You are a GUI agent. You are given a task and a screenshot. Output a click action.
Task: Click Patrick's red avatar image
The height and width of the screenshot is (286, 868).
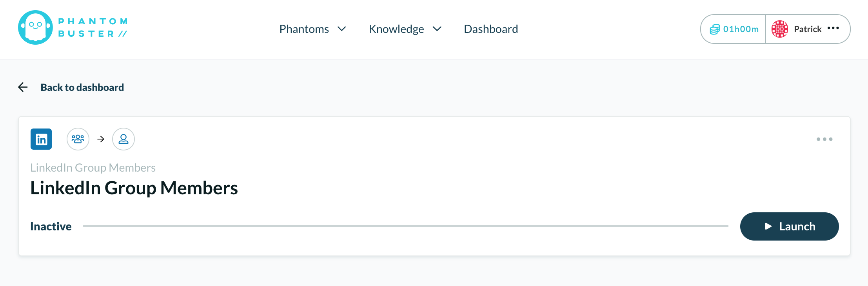tap(780, 29)
